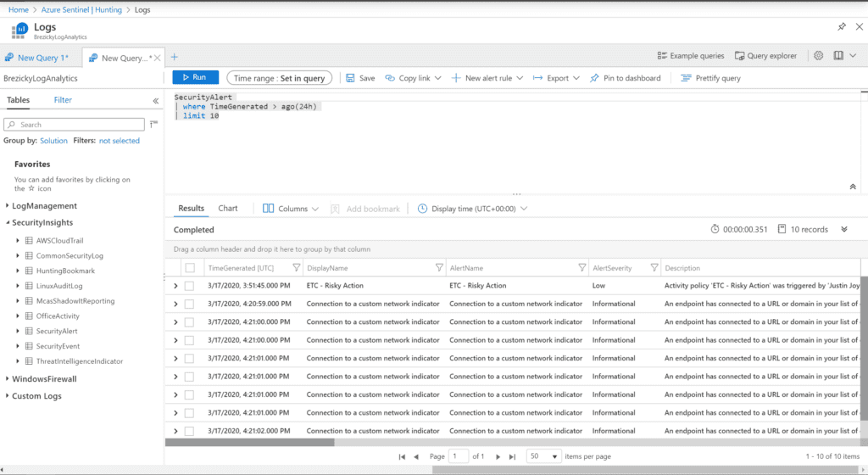Expand row with 4:20:59.000 PM

[x=175, y=305]
